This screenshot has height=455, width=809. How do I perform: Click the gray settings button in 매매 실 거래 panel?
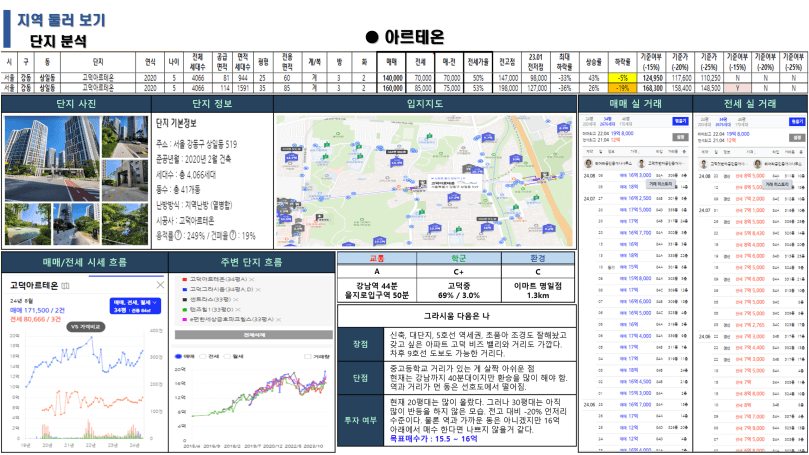[x=681, y=137]
